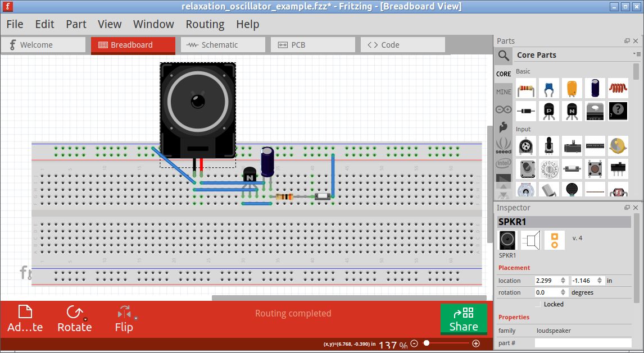Switch to the Schematic tab

click(x=223, y=45)
